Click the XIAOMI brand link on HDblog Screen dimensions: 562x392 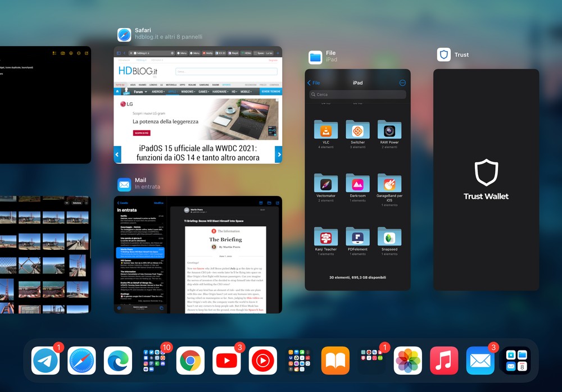[215, 85]
